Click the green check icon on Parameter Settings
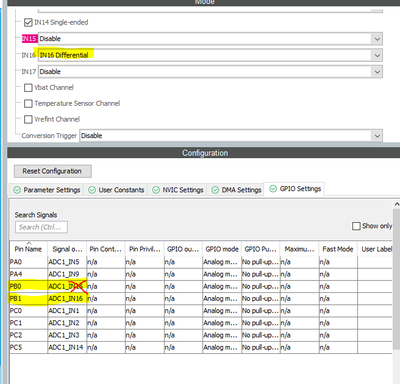The height and width of the screenshot is (384, 400). (x=17, y=190)
